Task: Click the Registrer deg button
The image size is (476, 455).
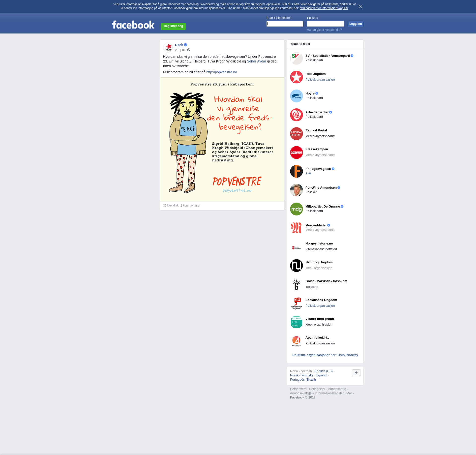Action: coord(173,26)
